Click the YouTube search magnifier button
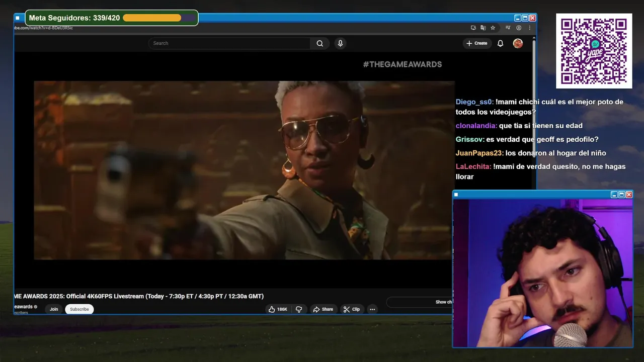The image size is (644, 362). 320,43
